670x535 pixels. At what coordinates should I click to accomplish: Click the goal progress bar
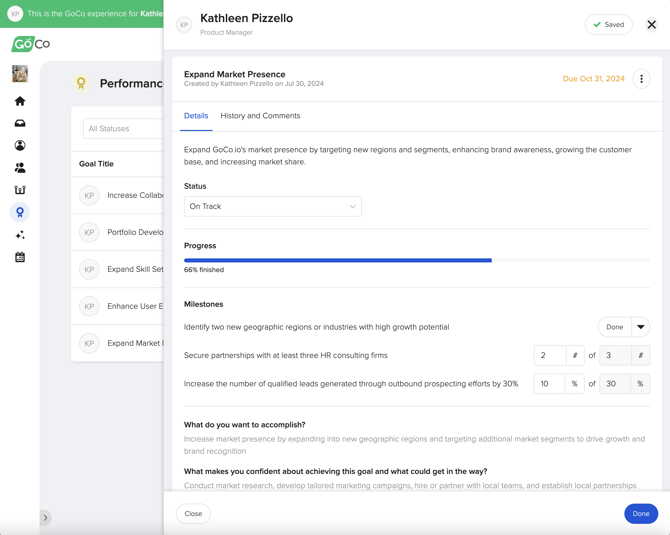pyautogui.click(x=417, y=260)
